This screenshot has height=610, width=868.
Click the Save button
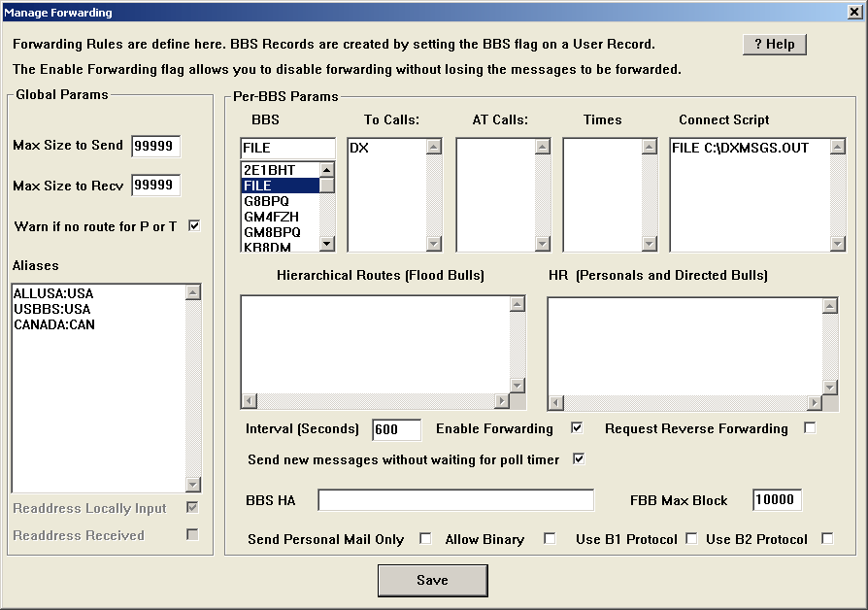tap(432, 580)
